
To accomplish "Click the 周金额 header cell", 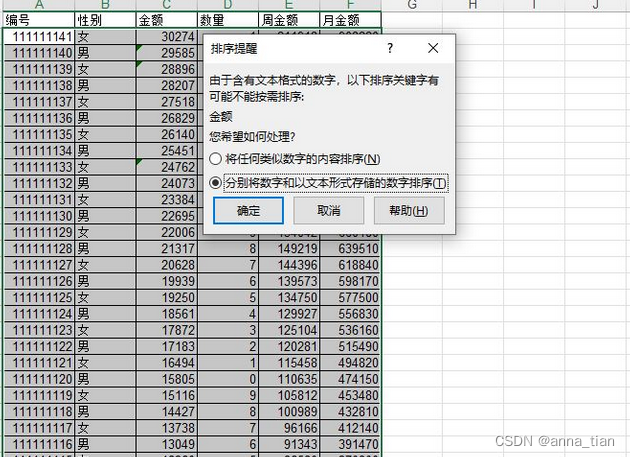I will click(x=289, y=20).
